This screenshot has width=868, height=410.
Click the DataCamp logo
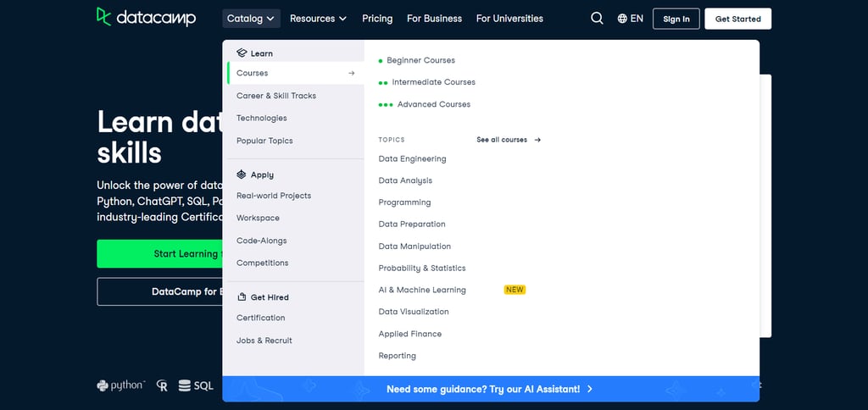146,18
